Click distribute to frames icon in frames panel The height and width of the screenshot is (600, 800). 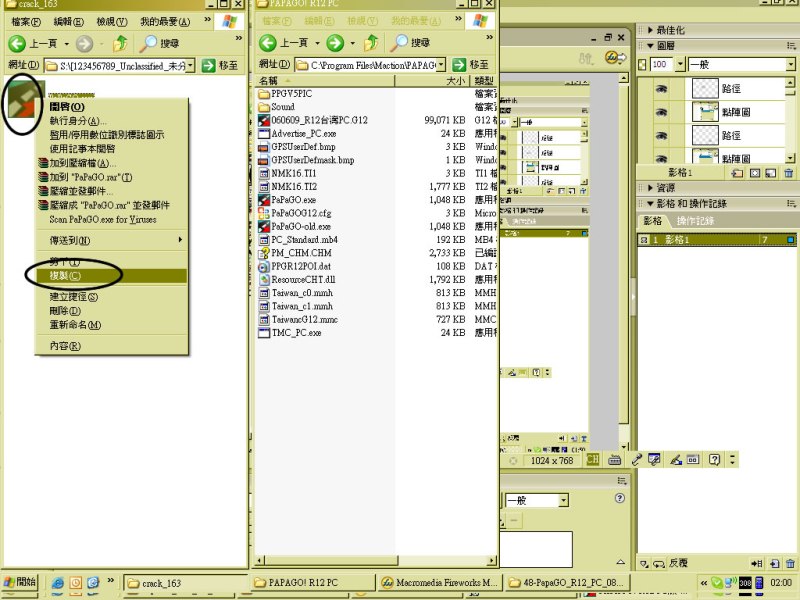[757, 564]
